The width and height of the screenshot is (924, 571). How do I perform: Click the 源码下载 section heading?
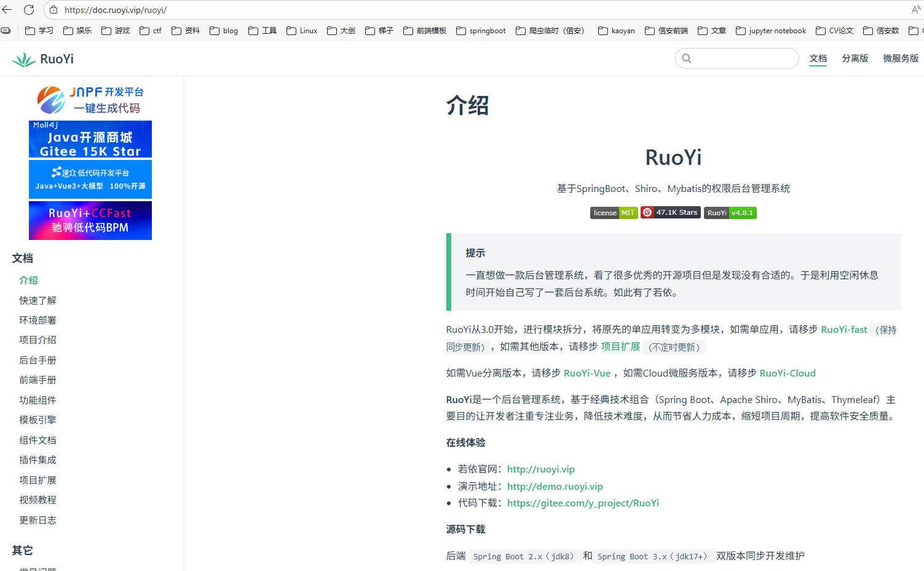pyautogui.click(x=465, y=530)
